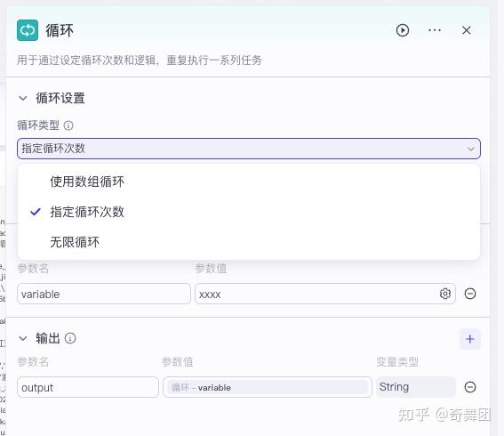Image resolution: width=504 pixels, height=436 pixels.
Task: Click the green loop node icon
Action: click(28, 30)
